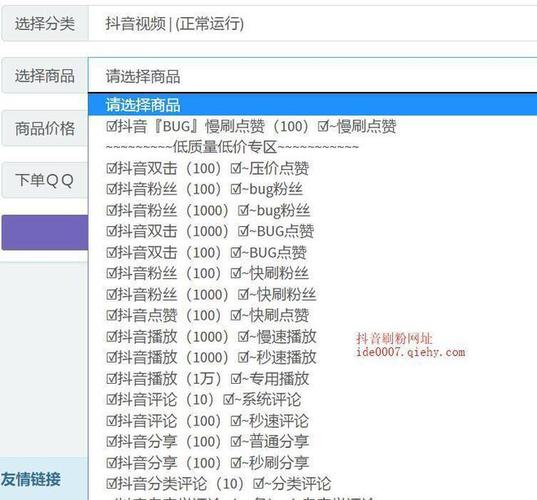Open the 友情链接 section heading
This screenshot has width=537, height=500.
tap(31, 479)
